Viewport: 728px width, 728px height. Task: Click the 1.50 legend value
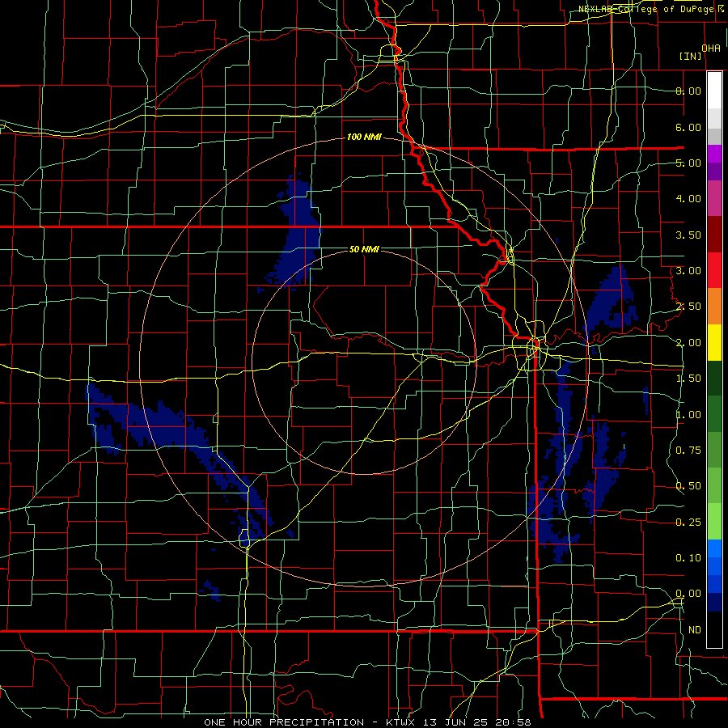pyautogui.click(x=688, y=379)
